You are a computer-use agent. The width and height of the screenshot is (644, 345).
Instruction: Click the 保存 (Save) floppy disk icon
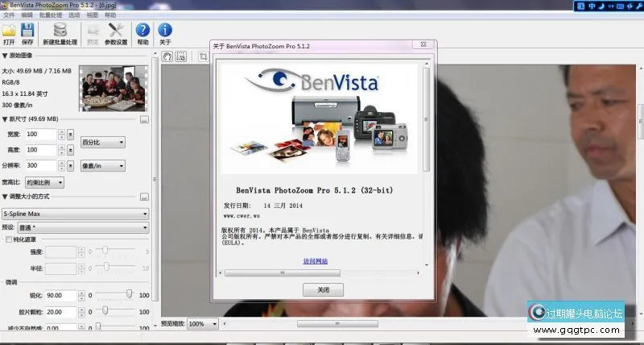(x=27, y=31)
